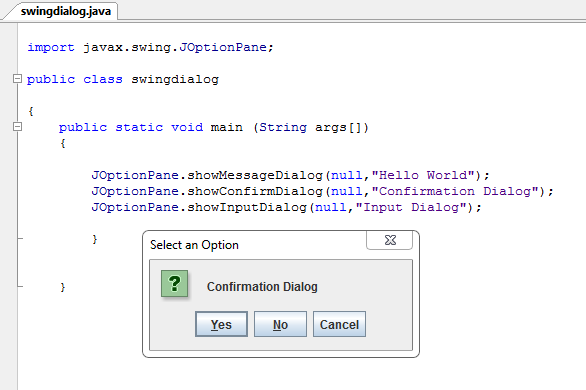586x390 pixels.
Task: Click JOptionPane in the import statement
Action: tap(223, 47)
